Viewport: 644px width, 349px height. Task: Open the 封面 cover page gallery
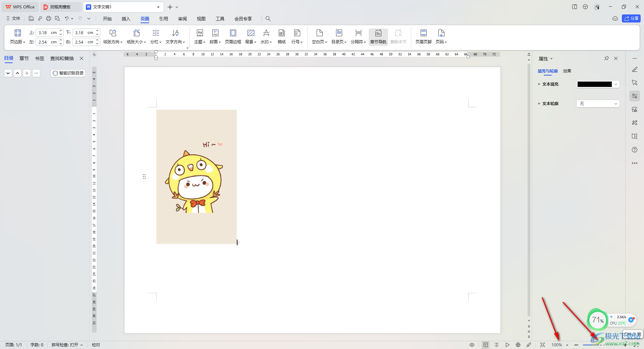click(215, 37)
